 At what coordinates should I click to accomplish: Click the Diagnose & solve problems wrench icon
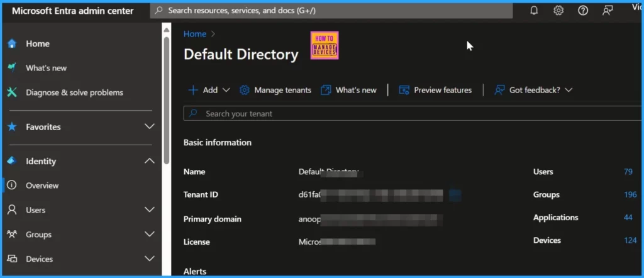[12, 92]
